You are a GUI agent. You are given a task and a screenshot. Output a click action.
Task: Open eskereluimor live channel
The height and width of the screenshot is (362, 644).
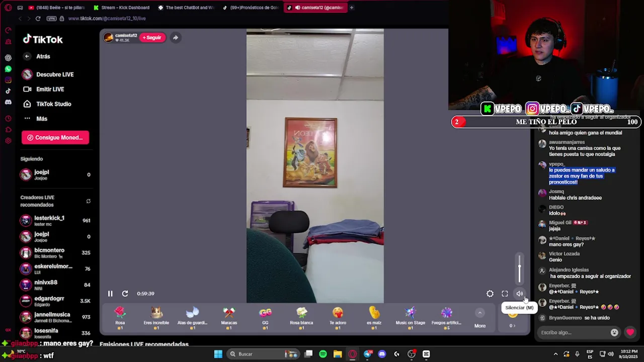coord(55,268)
